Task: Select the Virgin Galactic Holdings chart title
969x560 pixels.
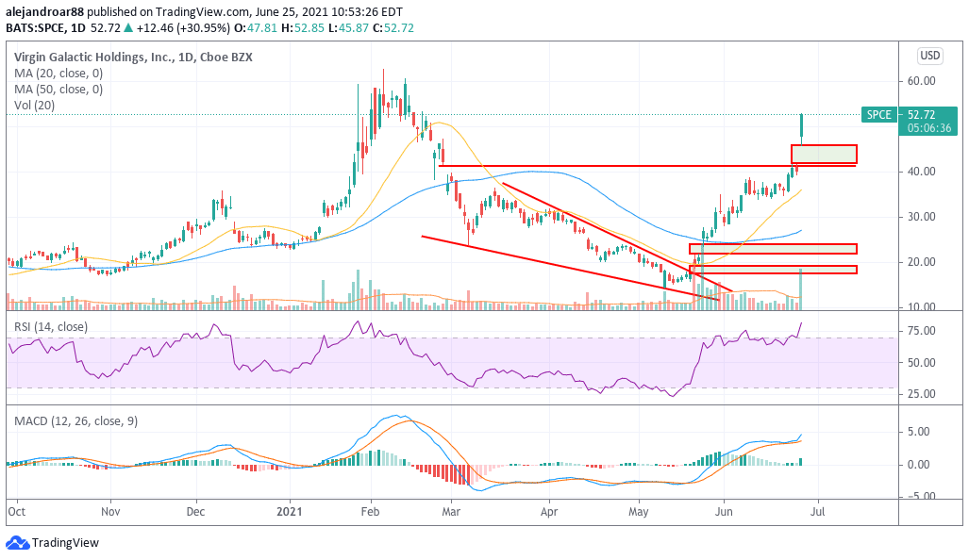Action: coord(133,58)
